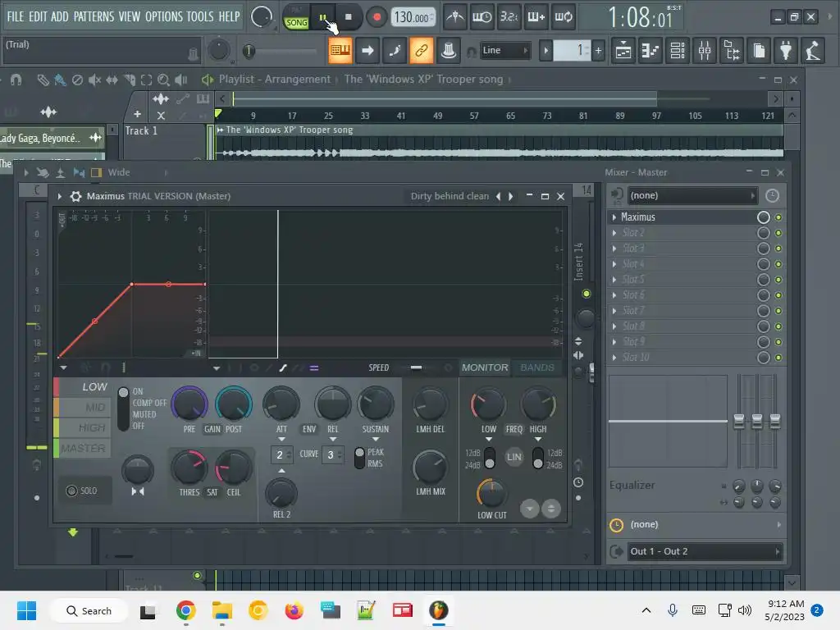
Task: Toggle the typing keyboard to piano icon
Action: pos(340,50)
